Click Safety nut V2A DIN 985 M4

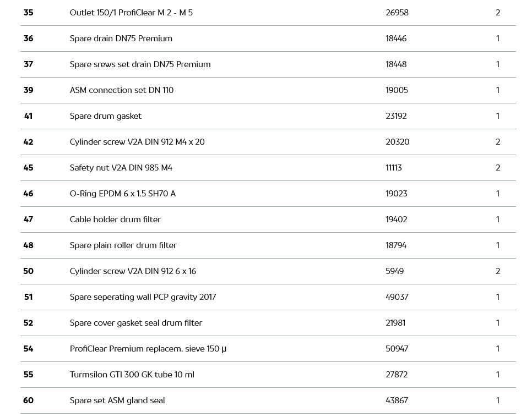[x=121, y=168]
